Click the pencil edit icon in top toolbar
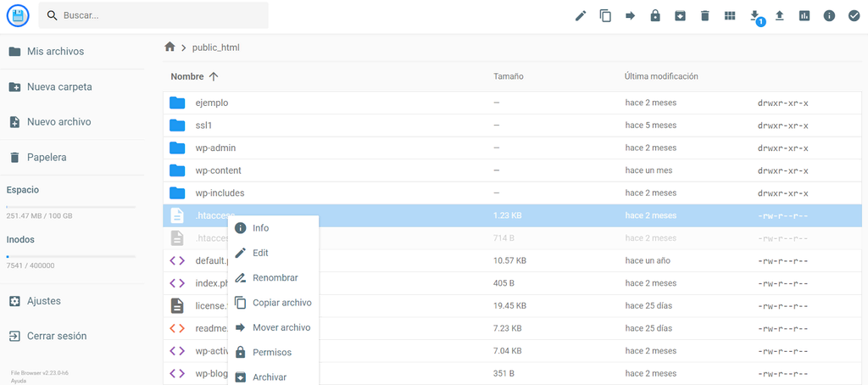 click(580, 16)
